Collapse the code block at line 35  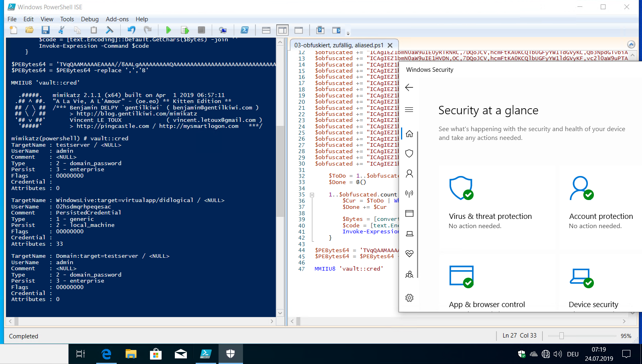coord(312,195)
